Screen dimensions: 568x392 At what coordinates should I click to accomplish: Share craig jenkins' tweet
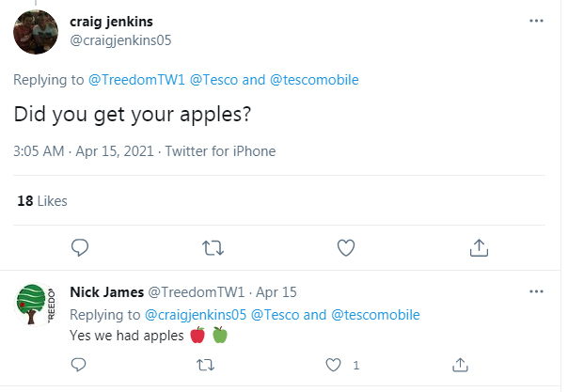point(479,247)
